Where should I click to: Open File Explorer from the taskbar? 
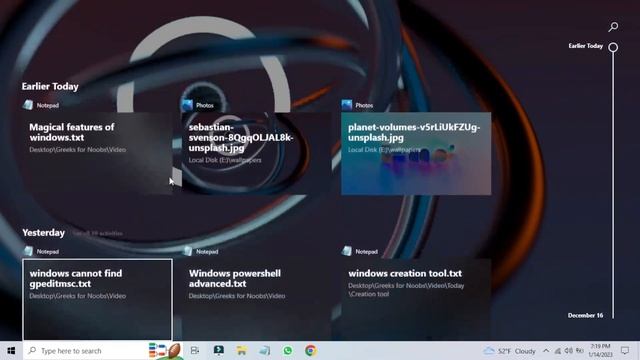pyautogui.click(x=242, y=351)
